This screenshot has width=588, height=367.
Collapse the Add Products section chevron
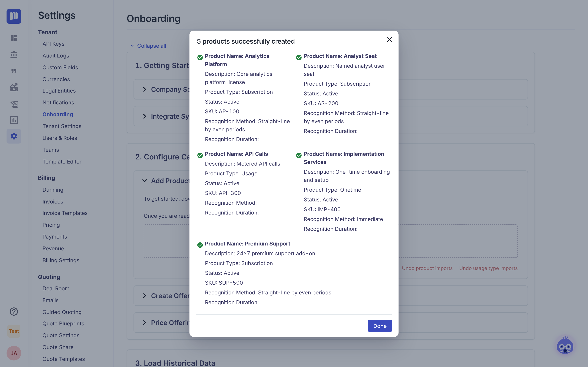point(145,181)
